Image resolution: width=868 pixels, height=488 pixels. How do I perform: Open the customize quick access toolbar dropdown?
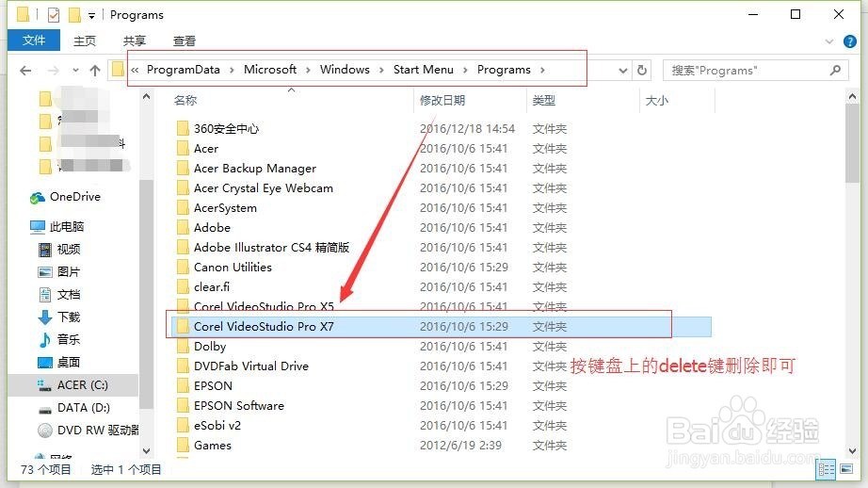(91, 15)
